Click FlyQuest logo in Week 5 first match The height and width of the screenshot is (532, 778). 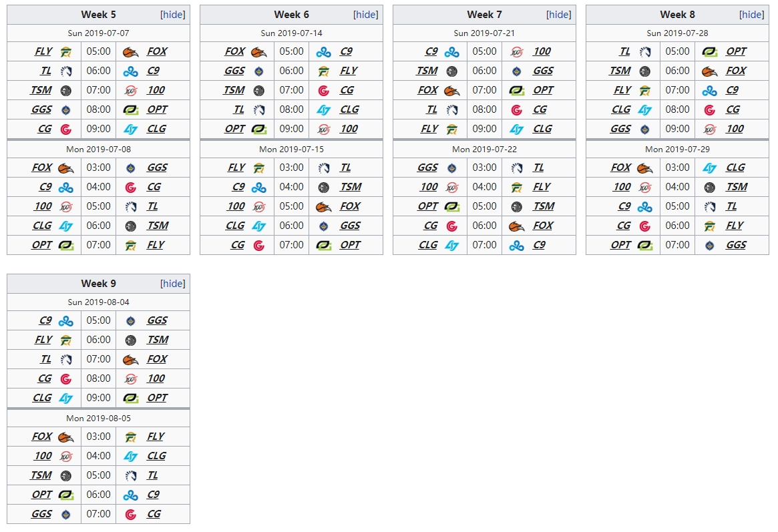point(65,51)
